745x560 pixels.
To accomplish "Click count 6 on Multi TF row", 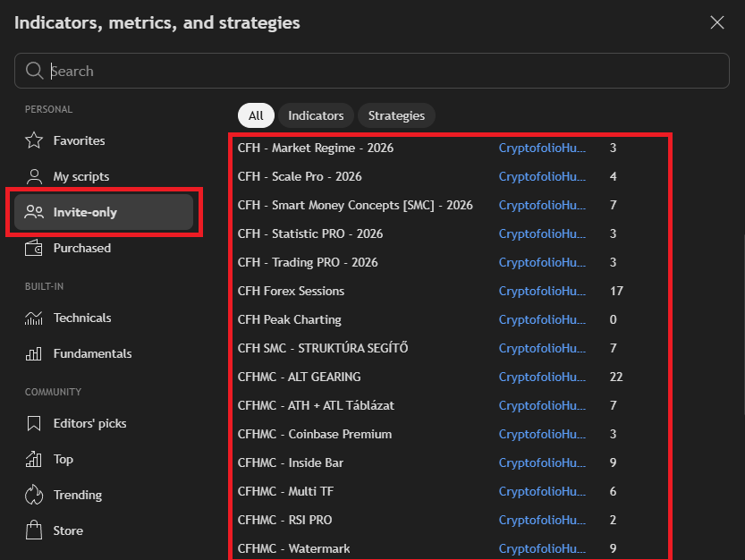I will pos(613,491).
